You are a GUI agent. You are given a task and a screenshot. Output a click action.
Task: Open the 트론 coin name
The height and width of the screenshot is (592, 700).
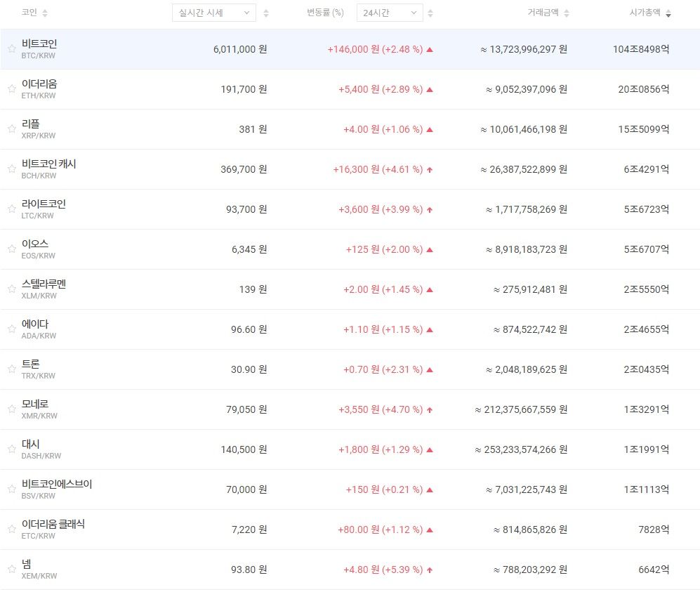30,364
